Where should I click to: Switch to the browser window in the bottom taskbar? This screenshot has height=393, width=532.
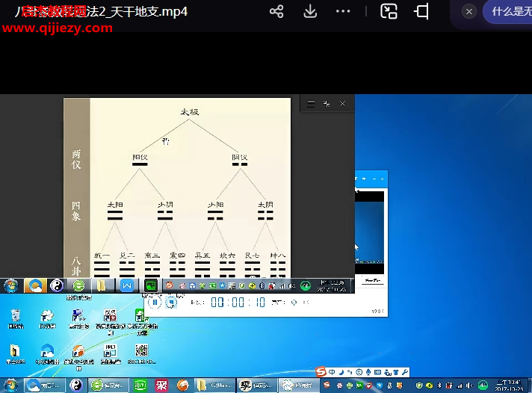44,386
